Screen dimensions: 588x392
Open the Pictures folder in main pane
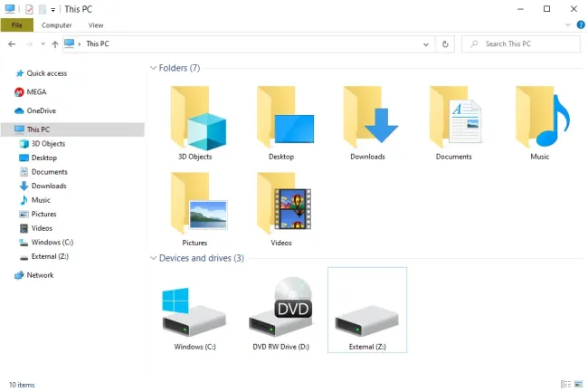(x=194, y=205)
